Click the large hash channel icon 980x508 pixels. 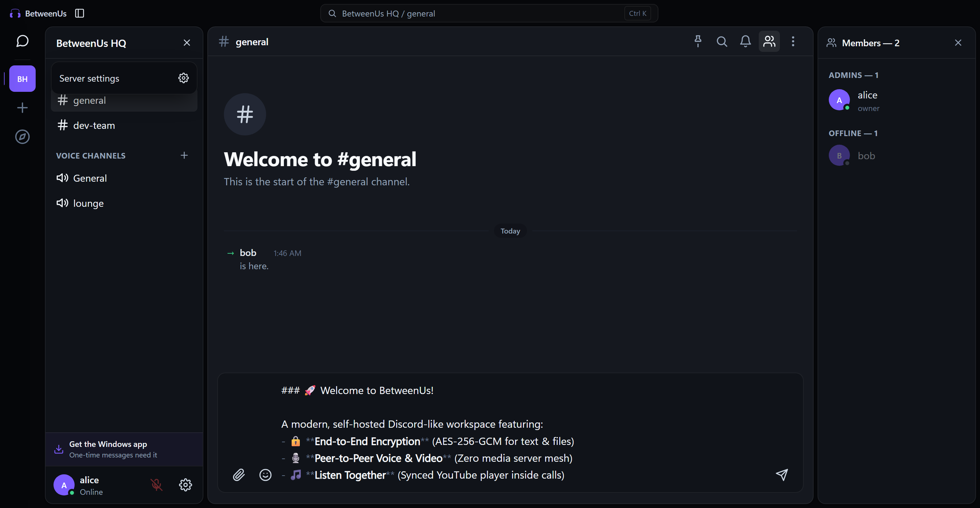(x=245, y=114)
